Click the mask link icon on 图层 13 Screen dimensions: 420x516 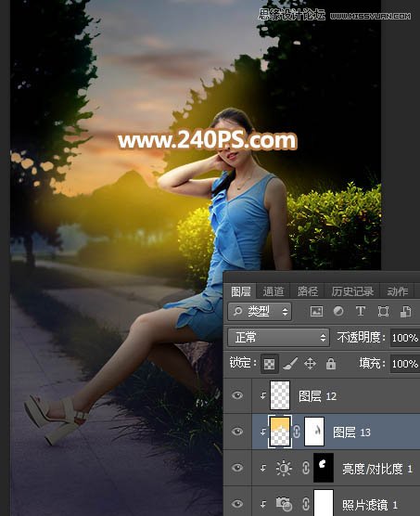coord(297,432)
